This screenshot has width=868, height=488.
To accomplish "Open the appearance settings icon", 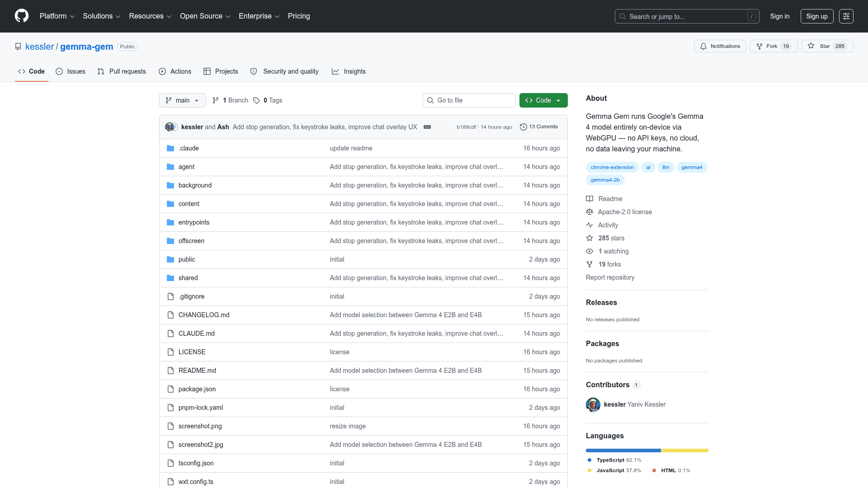I will click(846, 16).
